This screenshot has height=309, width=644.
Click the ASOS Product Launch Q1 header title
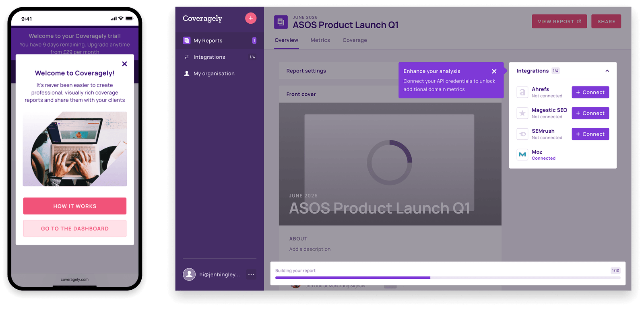(345, 25)
